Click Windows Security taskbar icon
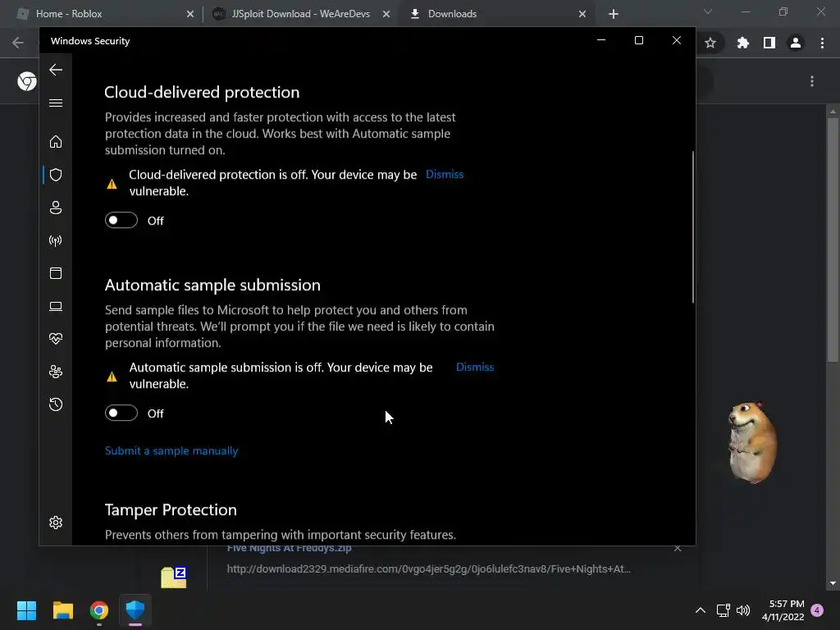 pyautogui.click(x=135, y=610)
